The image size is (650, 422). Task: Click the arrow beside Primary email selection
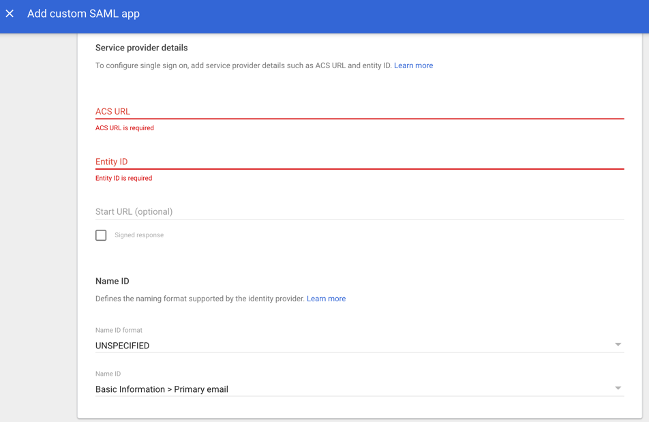pyautogui.click(x=618, y=388)
